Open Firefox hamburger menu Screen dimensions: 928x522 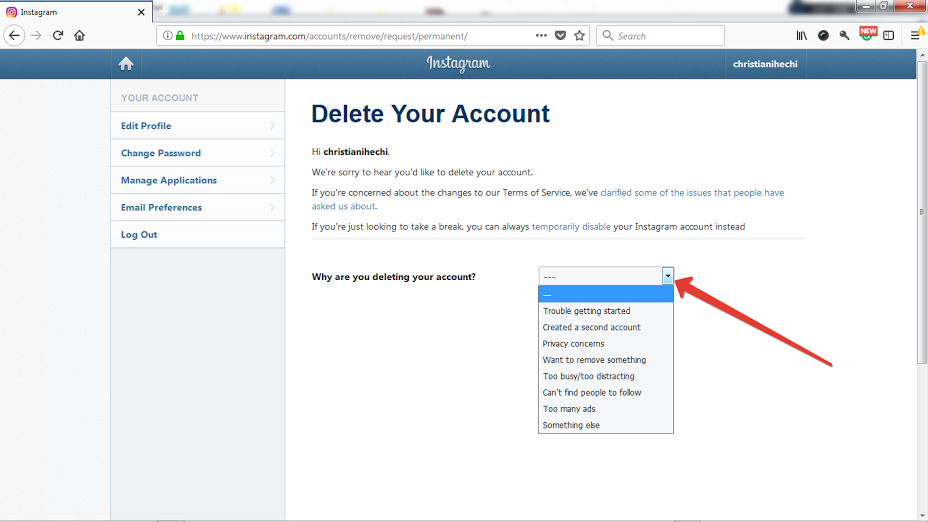(x=915, y=36)
